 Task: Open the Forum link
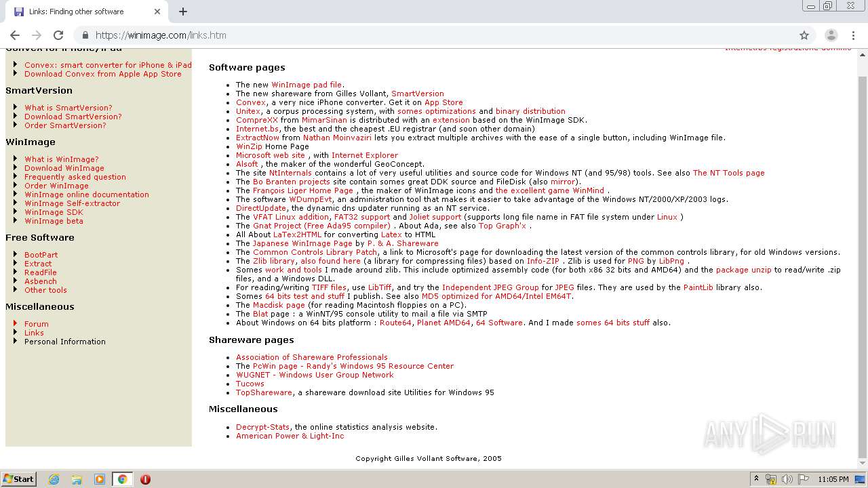(x=37, y=324)
